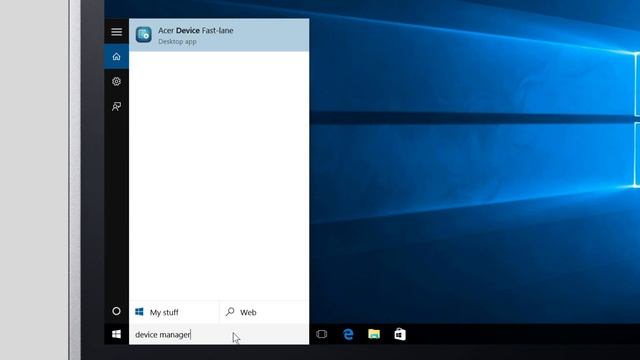Image resolution: width=640 pixels, height=360 pixels.
Task: Click the Acer Device Fast-lane app icon
Action: (144, 35)
